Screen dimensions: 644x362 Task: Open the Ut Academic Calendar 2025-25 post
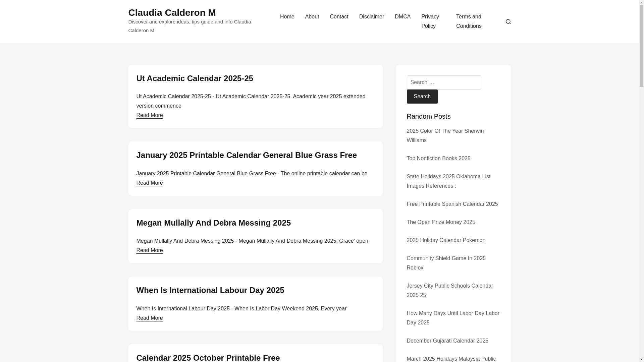tap(195, 78)
